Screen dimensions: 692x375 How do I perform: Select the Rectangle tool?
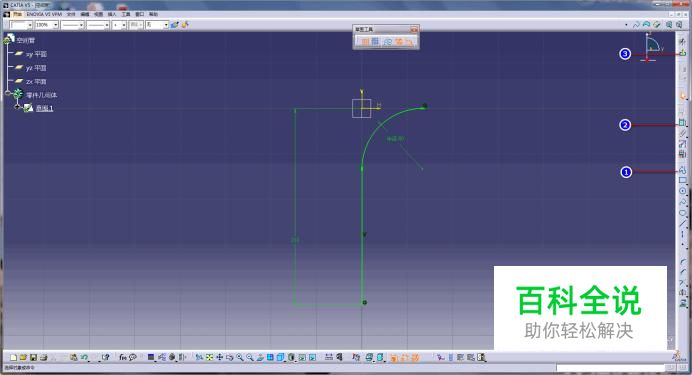[x=682, y=180]
